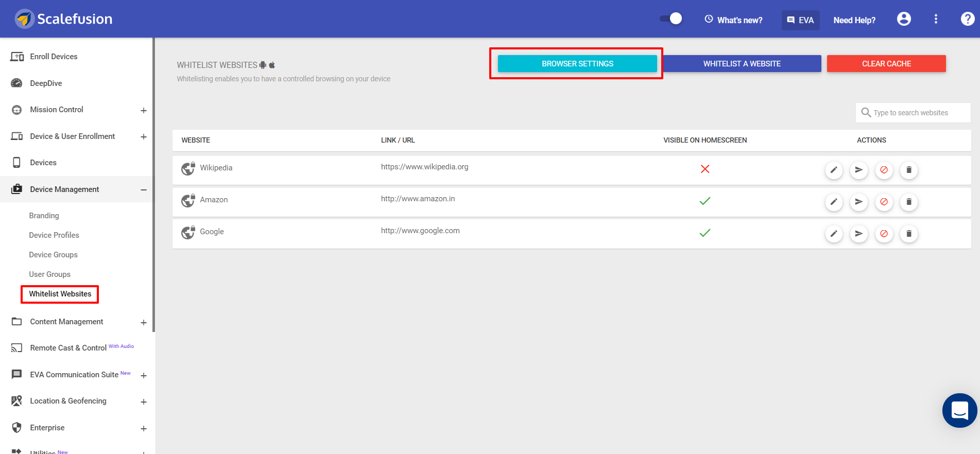Image resolution: width=980 pixels, height=454 pixels.
Task: Click Need Help? link
Action: tap(854, 20)
